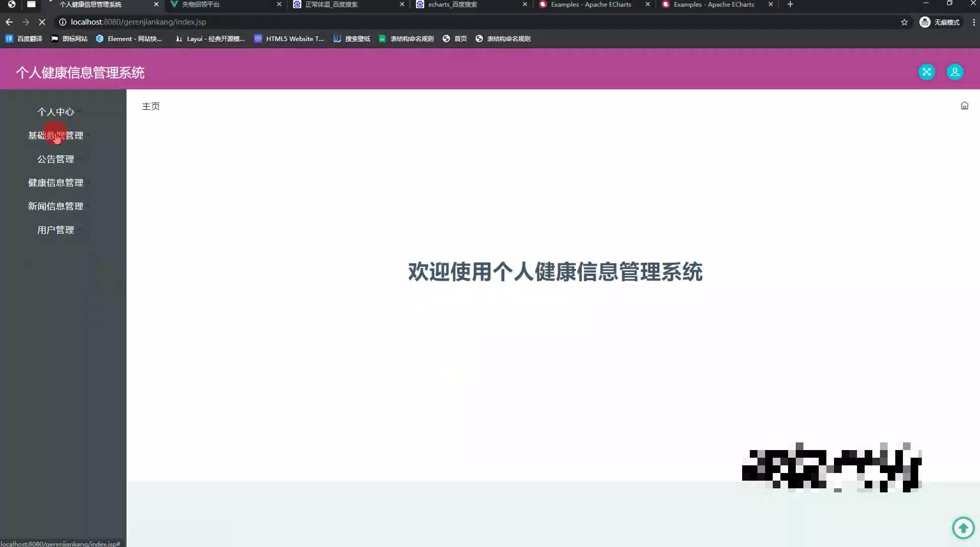Open a new browser tab with plus

pyautogui.click(x=790, y=5)
